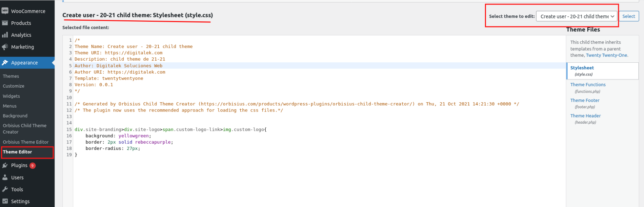
Task: Open the Stylesheet style.css file
Action: pyautogui.click(x=602, y=71)
